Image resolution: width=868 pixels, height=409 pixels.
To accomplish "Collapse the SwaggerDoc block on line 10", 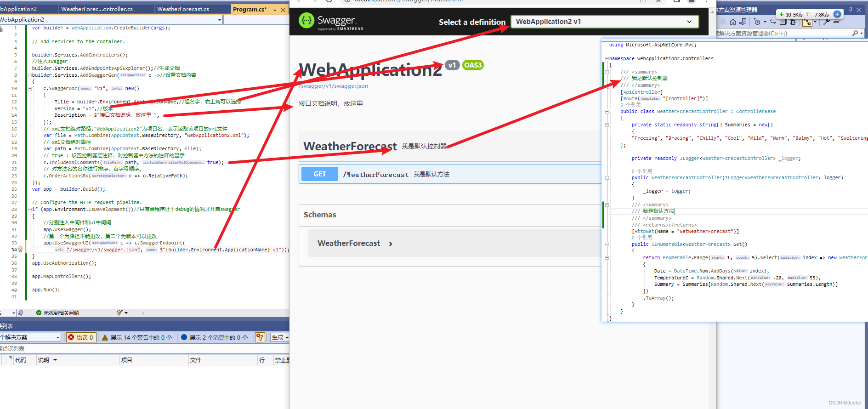I will pyautogui.click(x=30, y=88).
